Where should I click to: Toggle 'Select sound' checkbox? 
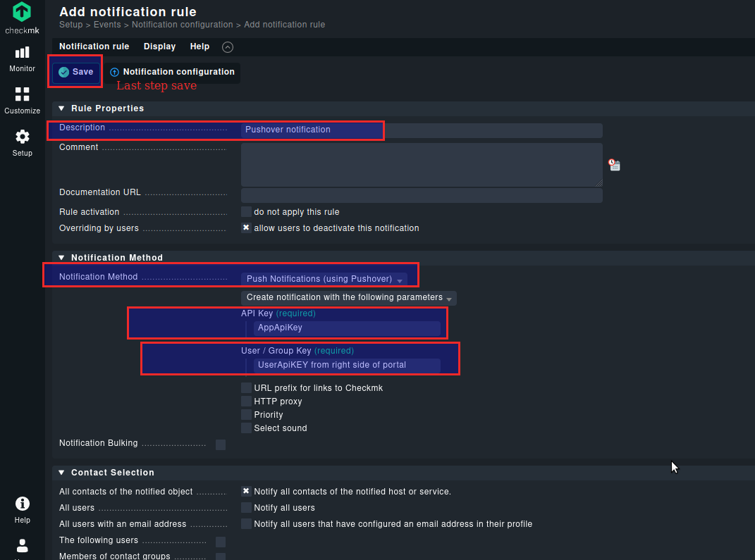click(x=246, y=428)
